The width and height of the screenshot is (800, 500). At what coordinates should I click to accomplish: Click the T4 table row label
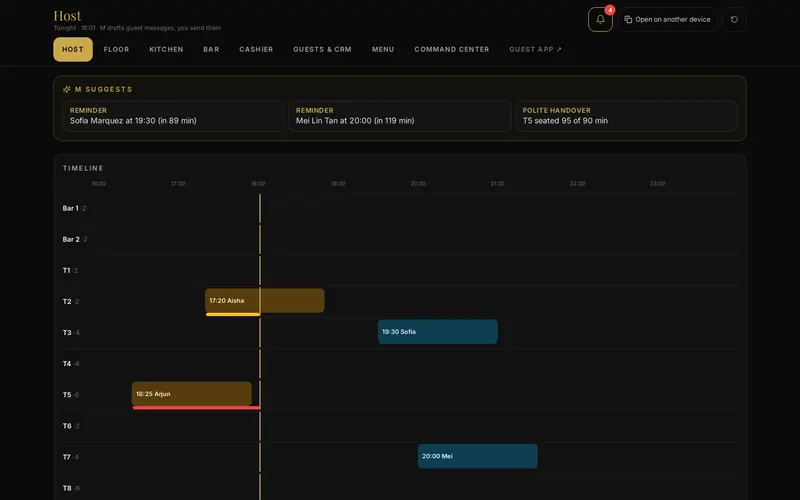pyautogui.click(x=71, y=364)
